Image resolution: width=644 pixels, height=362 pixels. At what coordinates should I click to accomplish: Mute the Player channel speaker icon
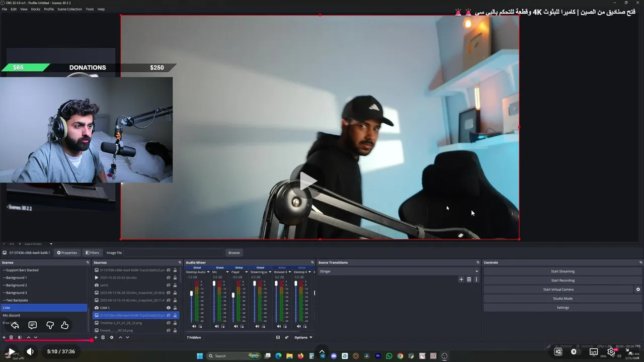pos(236,326)
